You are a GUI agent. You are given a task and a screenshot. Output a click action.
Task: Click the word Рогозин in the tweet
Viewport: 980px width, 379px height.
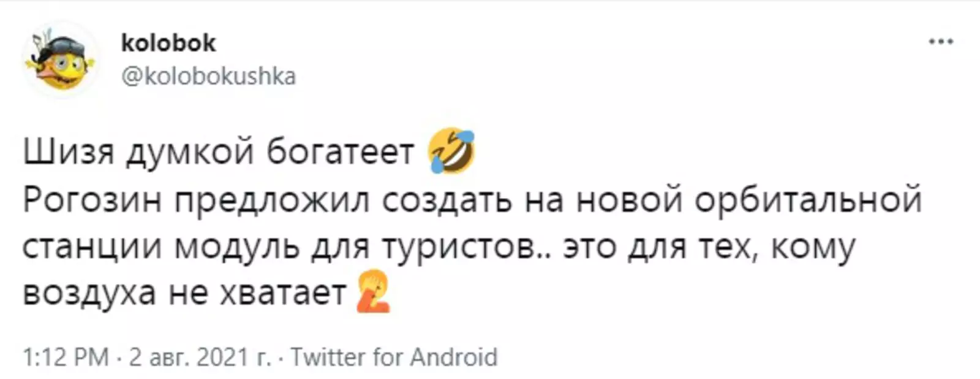pos(92,201)
